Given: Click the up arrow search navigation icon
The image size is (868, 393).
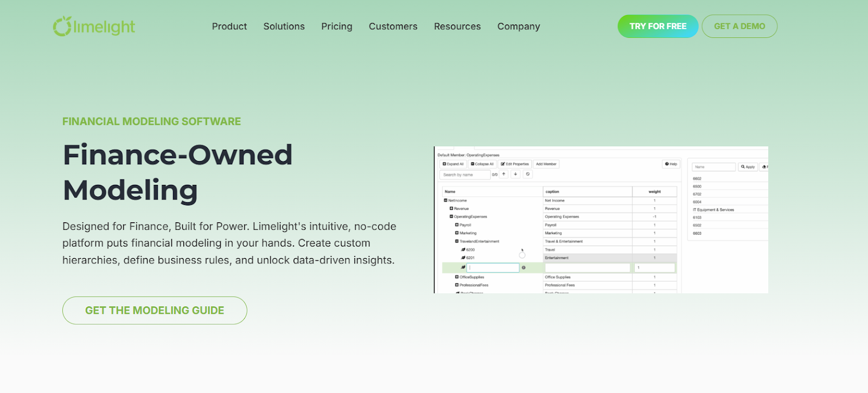Looking at the screenshot, I should click(x=504, y=174).
